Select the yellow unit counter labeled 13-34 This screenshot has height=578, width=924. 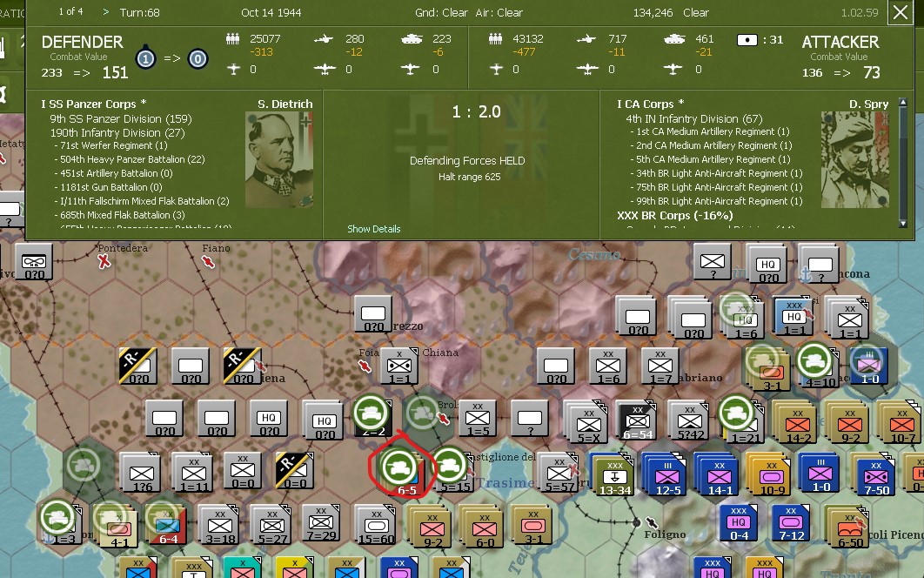tap(615, 475)
